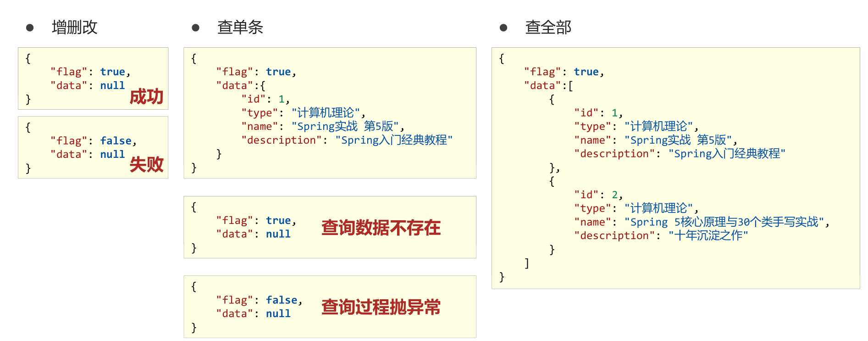Click "十年沉淀之作" description value
Screen dimensions: 868x341
click(708, 236)
